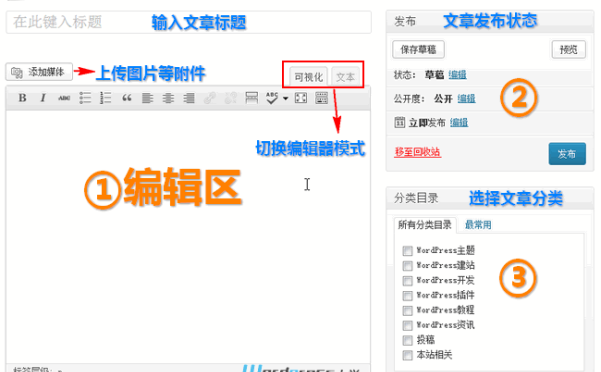Open the 最常用 categories tab

coord(478,225)
